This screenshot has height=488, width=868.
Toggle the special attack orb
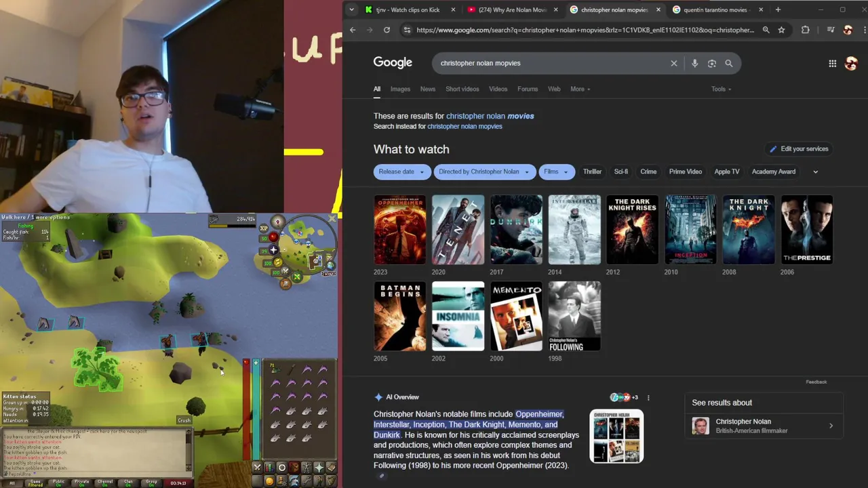(x=285, y=271)
